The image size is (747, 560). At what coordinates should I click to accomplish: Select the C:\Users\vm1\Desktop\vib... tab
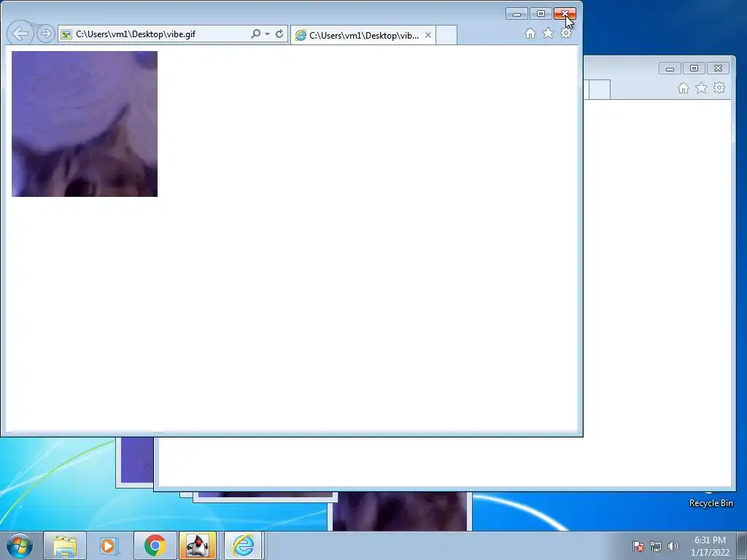(x=363, y=35)
